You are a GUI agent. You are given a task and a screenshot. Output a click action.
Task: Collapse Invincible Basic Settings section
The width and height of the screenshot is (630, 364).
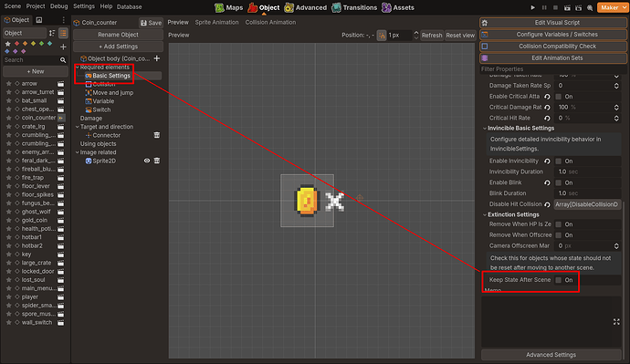pyautogui.click(x=485, y=128)
